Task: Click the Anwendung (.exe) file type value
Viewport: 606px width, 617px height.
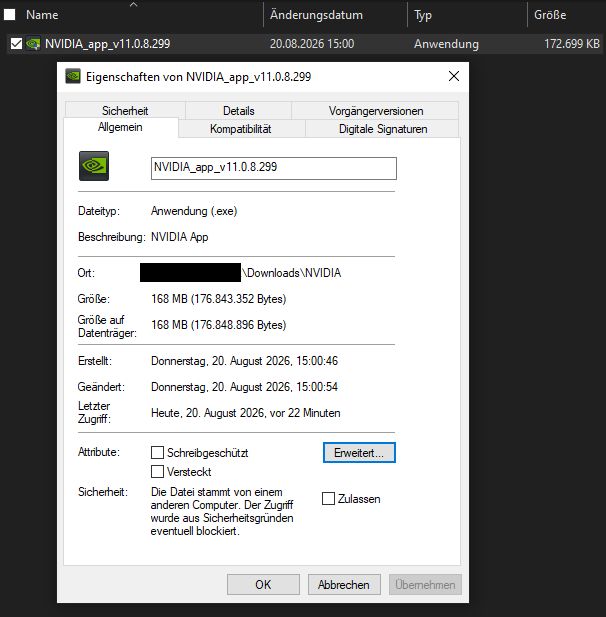Action: tap(194, 211)
